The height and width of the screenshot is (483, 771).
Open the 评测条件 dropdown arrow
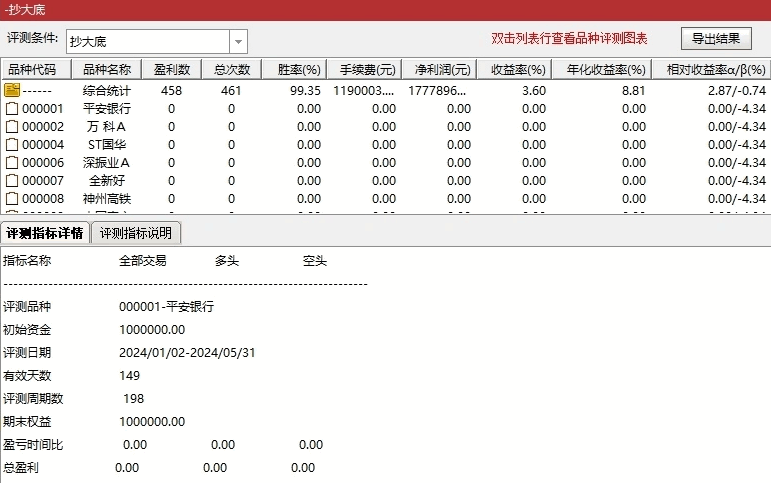point(238,42)
